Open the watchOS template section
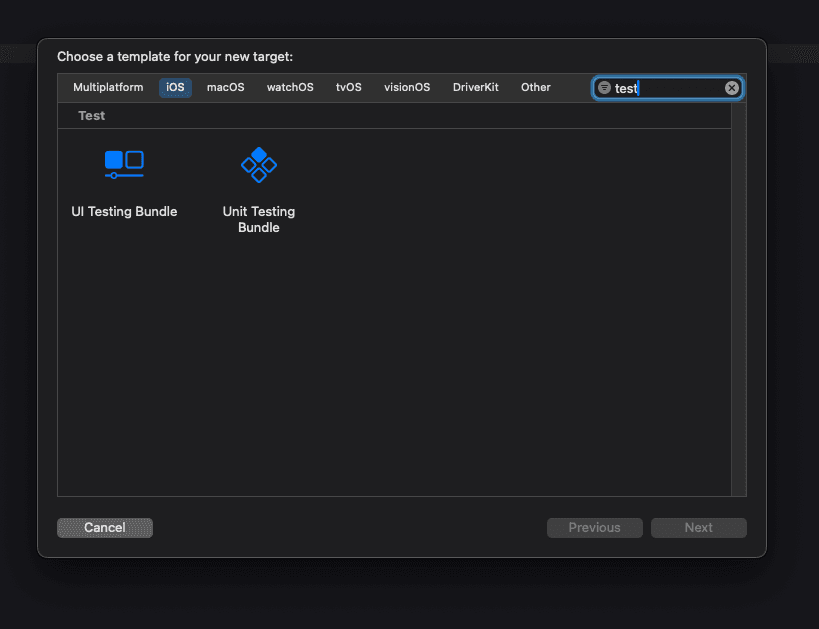 pos(289,87)
